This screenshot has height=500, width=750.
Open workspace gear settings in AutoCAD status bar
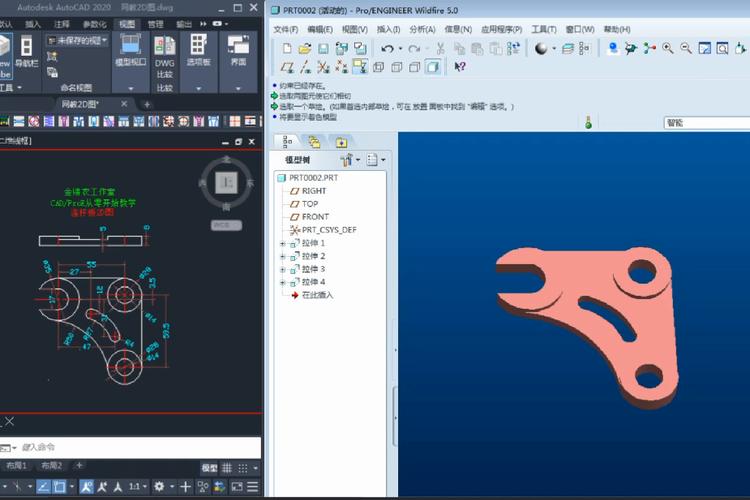(x=159, y=487)
